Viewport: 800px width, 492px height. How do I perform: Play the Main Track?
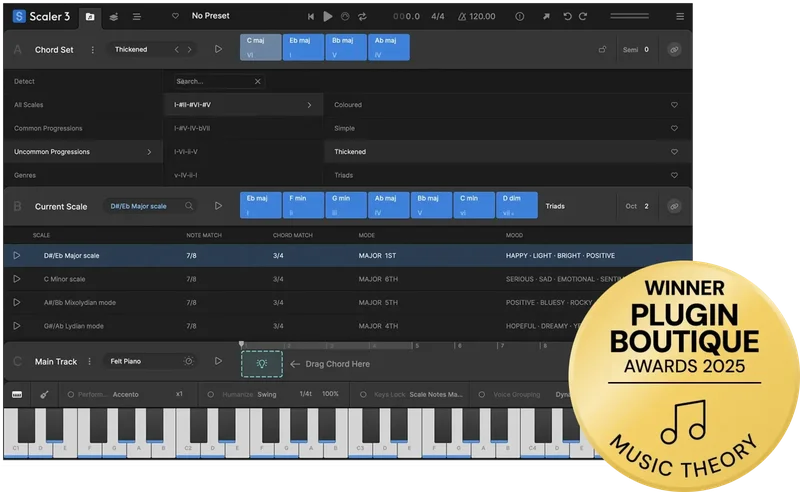(x=218, y=361)
